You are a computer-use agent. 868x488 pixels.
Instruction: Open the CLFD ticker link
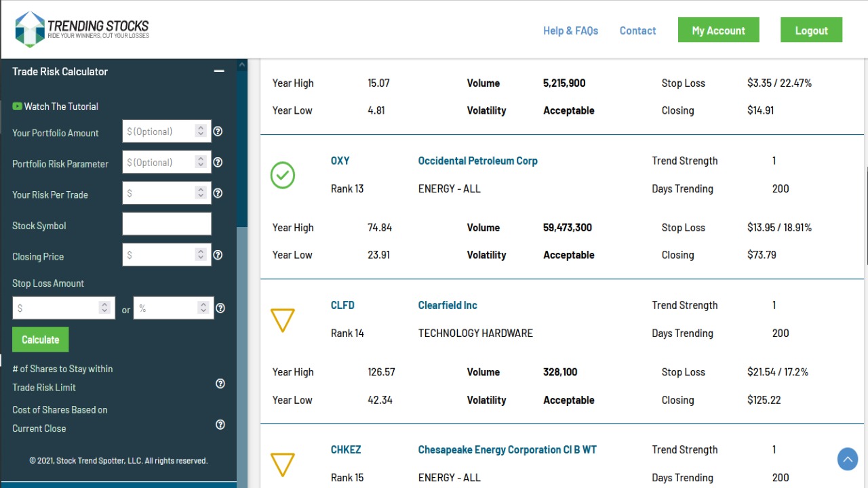point(342,305)
